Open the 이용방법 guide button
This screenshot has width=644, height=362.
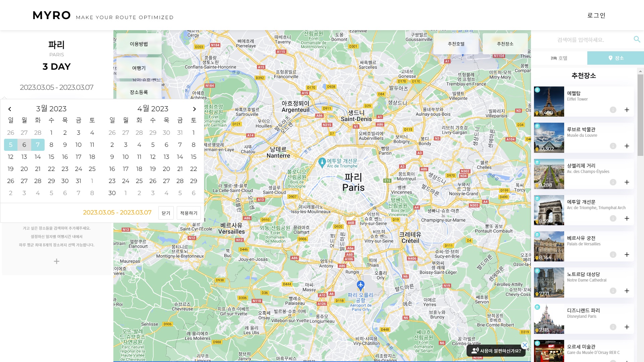point(139,44)
